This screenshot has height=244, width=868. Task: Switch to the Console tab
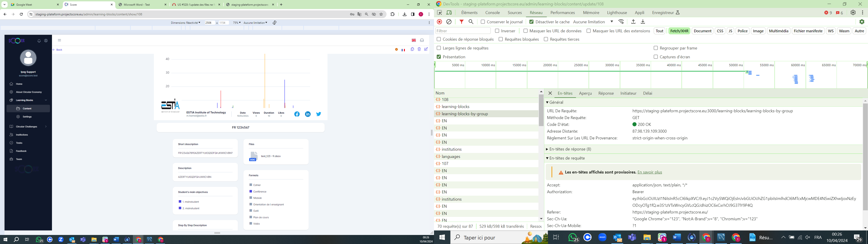pyautogui.click(x=492, y=13)
